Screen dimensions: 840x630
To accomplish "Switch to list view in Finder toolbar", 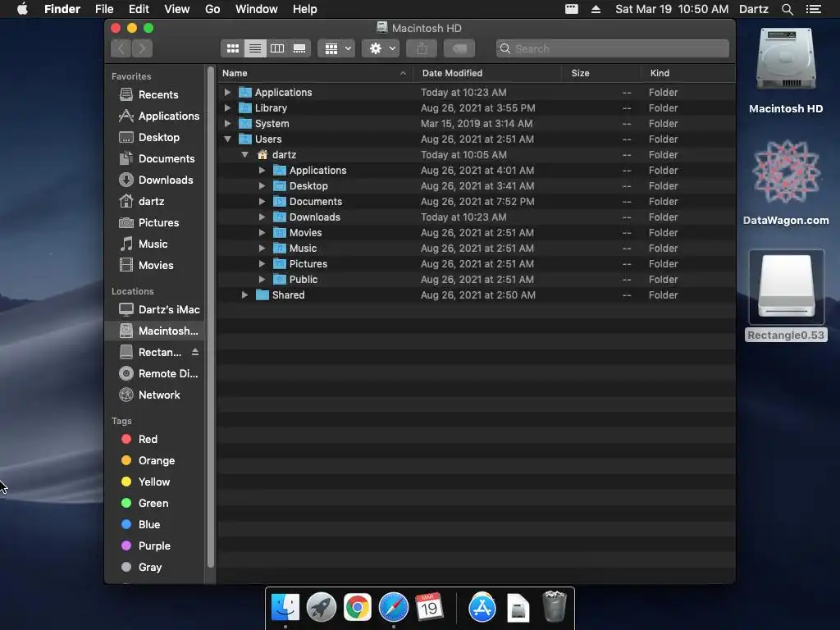I will [255, 48].
